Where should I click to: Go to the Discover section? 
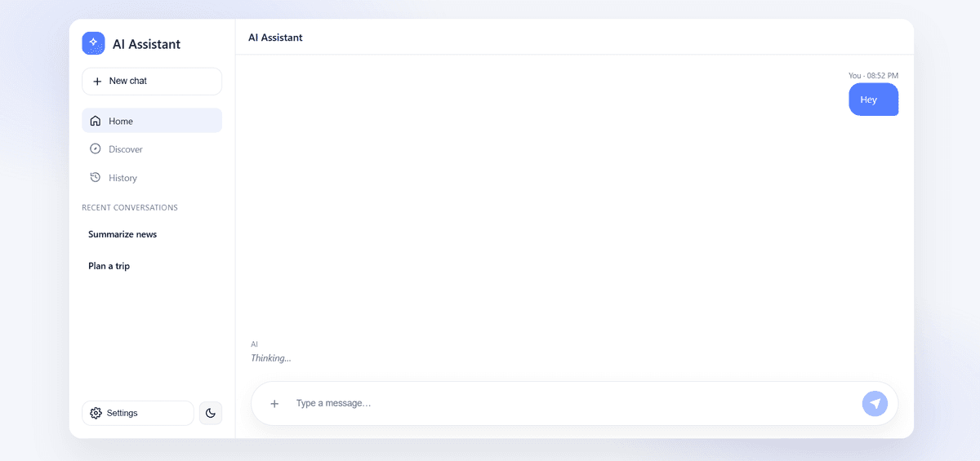152,149
